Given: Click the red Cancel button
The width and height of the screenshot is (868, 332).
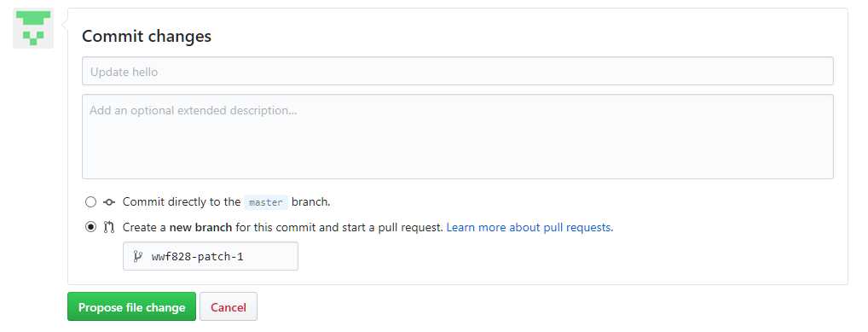Looking at the screenshot, I should 228,306.
